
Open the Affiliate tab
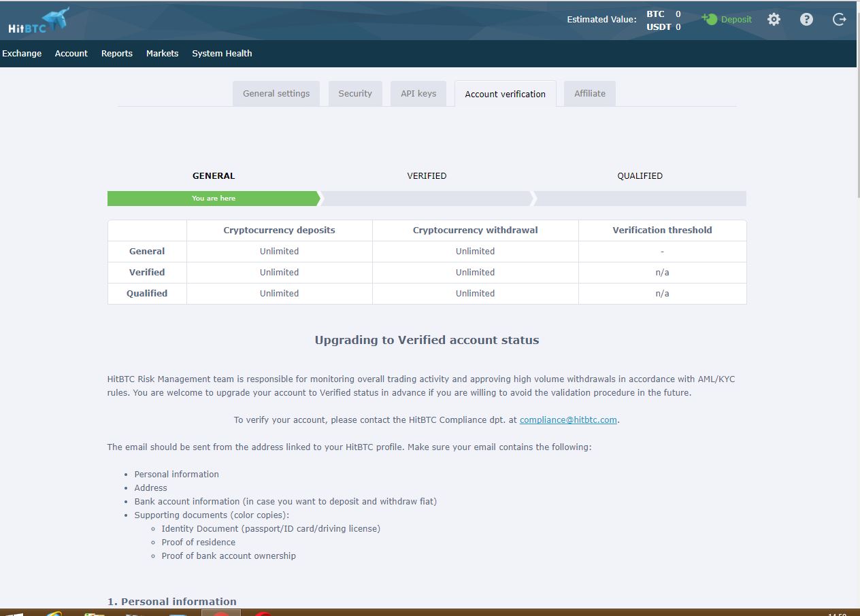point(589,94)
